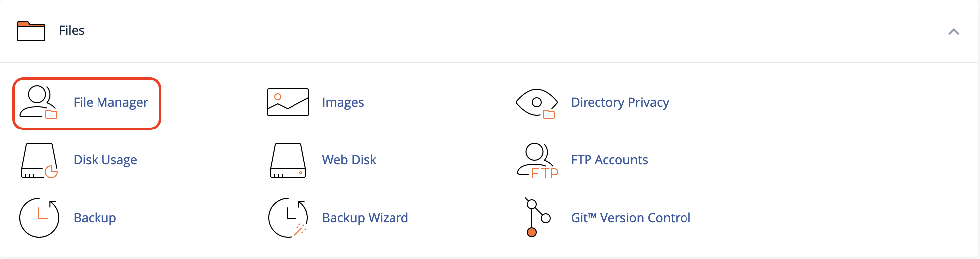Viewport: 980px width, 259px height.
Task: View the Disk Usage link
Action: click(x=105, y=160)
